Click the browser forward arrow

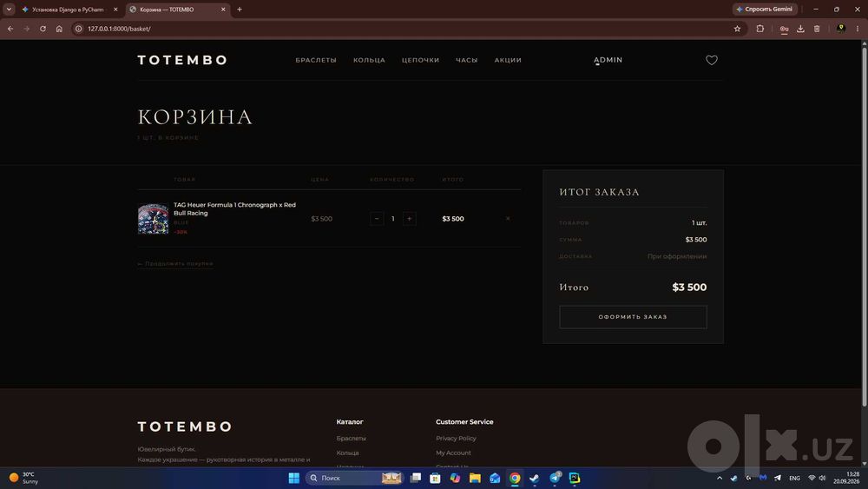27,29
